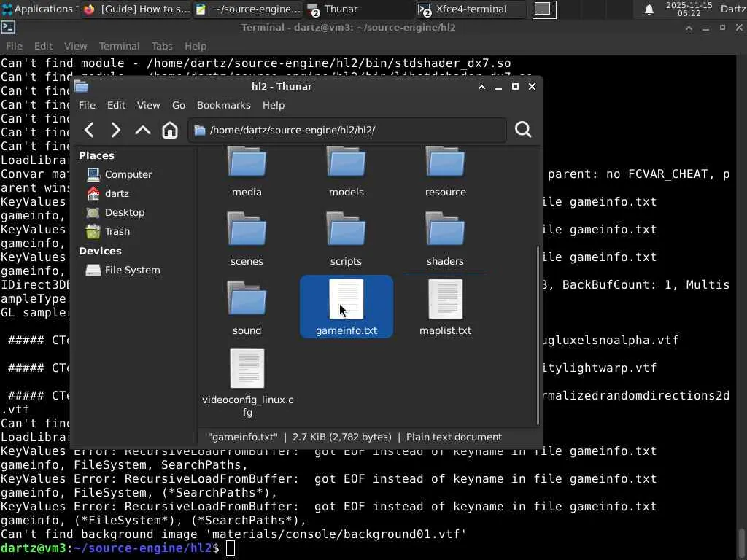Go forward in Thunar navigation
This screenshot has width=747, height=560.
click(116, 130)
